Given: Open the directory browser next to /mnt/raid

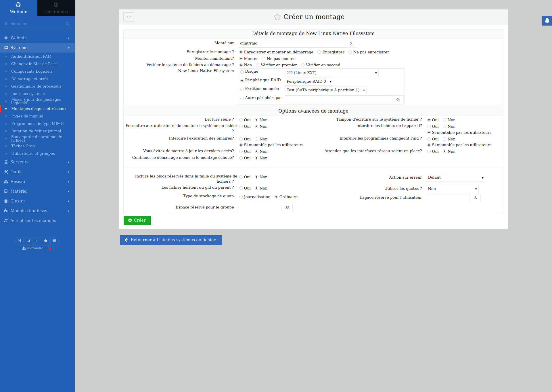Looking at the screenshot, I should point(351,44).
